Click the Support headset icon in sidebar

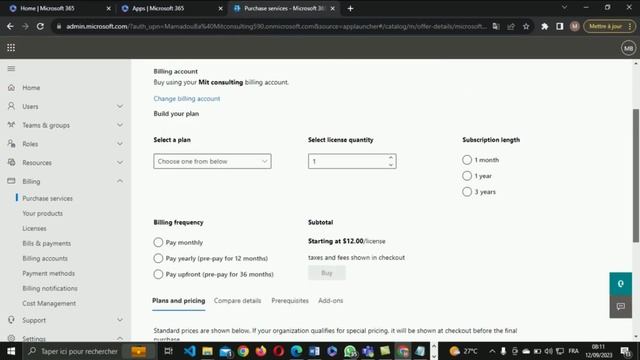click(x=11, y=320)
